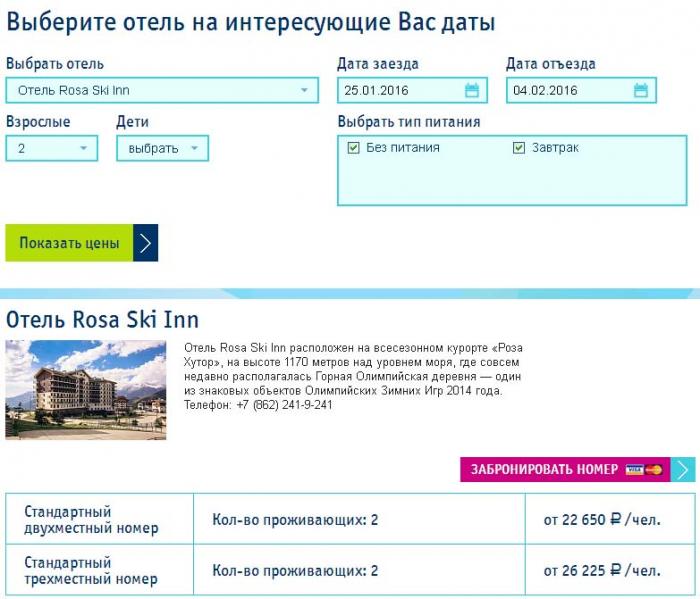Click the Выбрать тип питания label
This screenshot has height=599, width=700.
click(409, 121)
